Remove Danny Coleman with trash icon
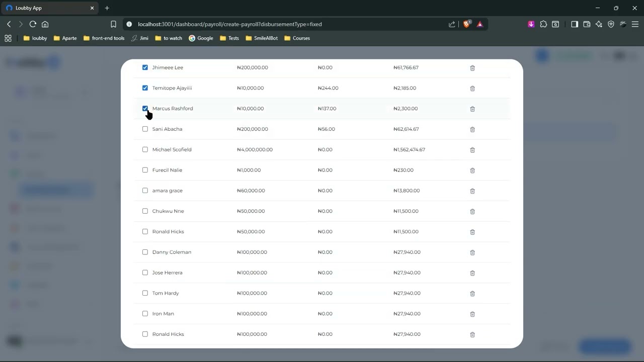Screen dimensions: 644x362 (472, 252)
